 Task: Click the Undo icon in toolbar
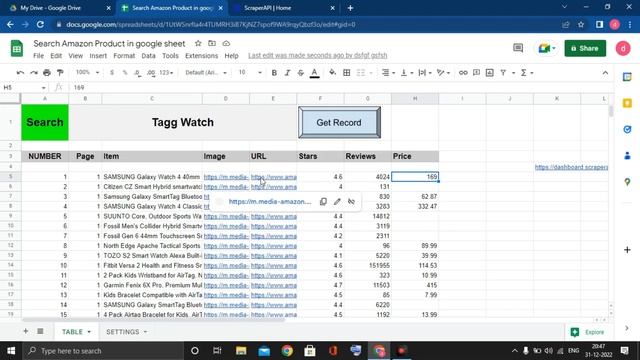(x=20, y=73)
